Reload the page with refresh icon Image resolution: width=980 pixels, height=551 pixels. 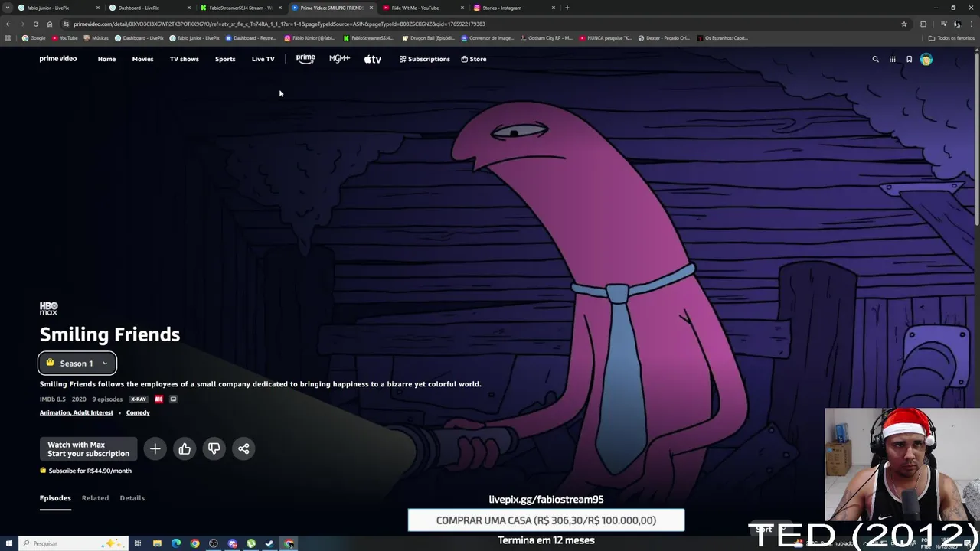(x=35, y=24)
